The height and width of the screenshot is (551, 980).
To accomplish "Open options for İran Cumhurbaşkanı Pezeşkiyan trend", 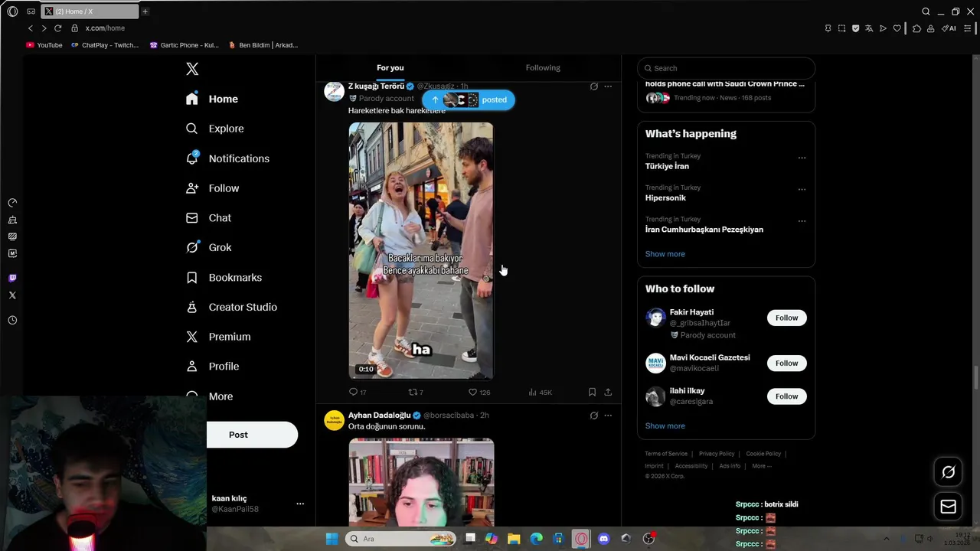I will [802, 220].
